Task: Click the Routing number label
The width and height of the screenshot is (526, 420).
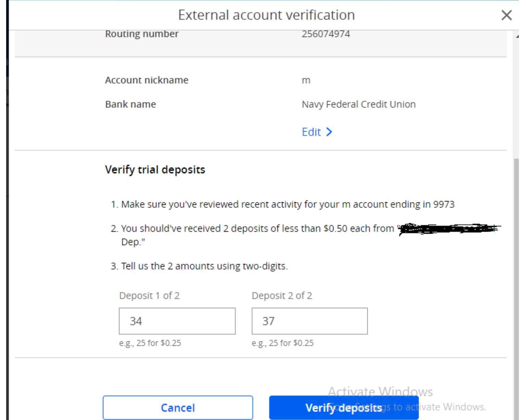Action: (x=142, y=34)
